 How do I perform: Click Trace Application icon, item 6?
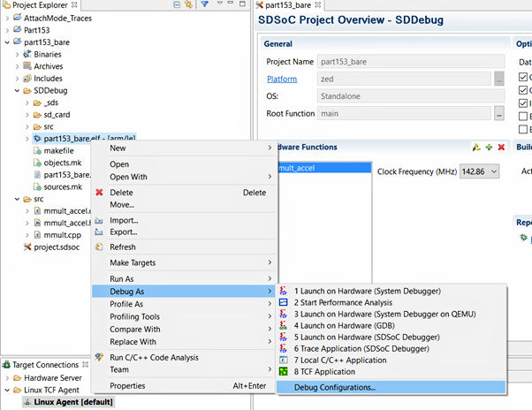click(x=284, y=349)
